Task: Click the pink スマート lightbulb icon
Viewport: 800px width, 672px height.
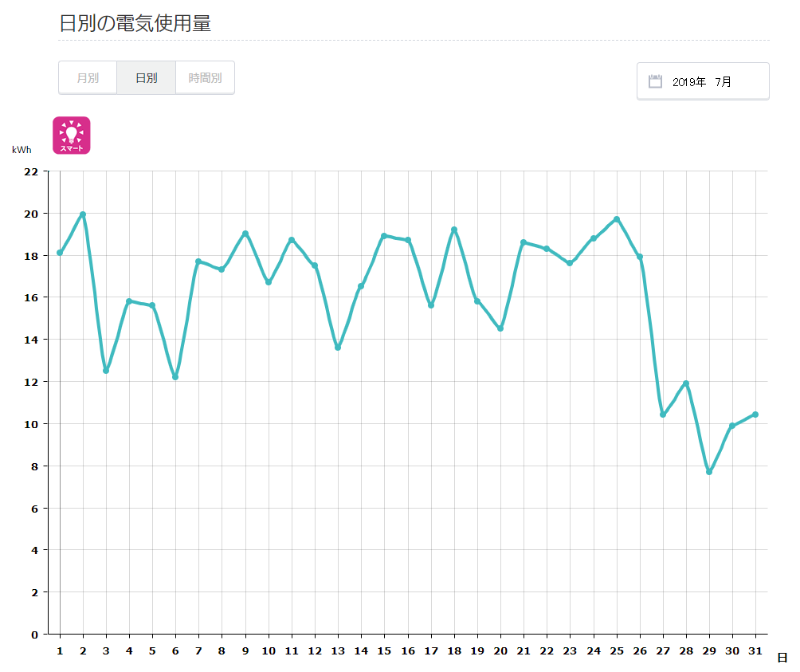Action: point(72,136)
